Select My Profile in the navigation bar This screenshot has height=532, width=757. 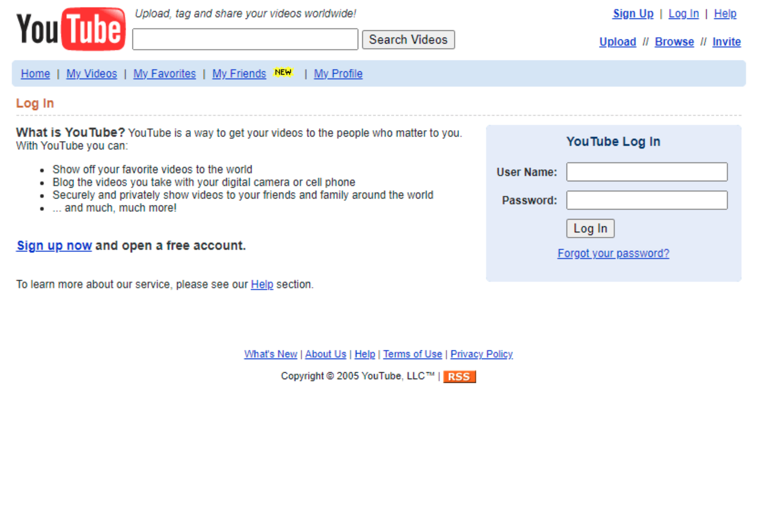tap(338, 74)
